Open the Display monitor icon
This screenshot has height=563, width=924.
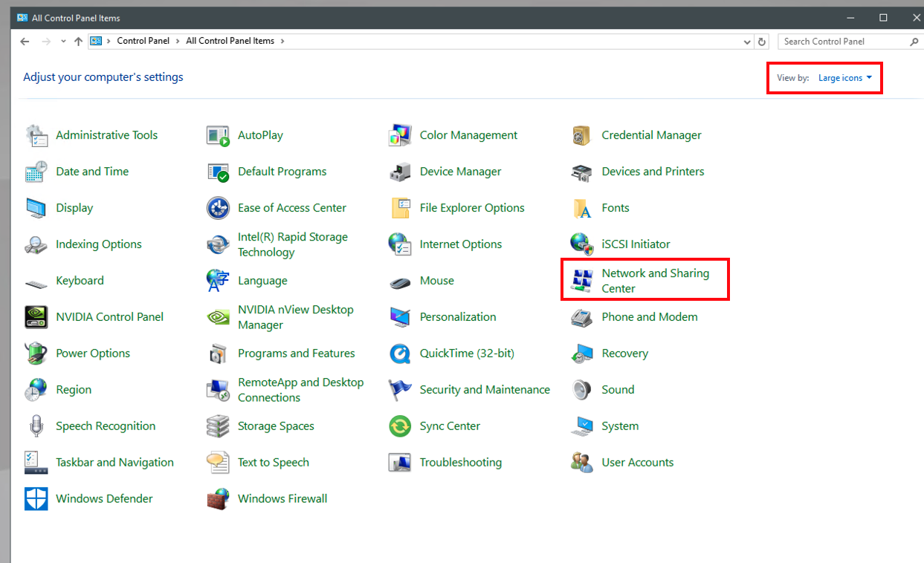36,208
